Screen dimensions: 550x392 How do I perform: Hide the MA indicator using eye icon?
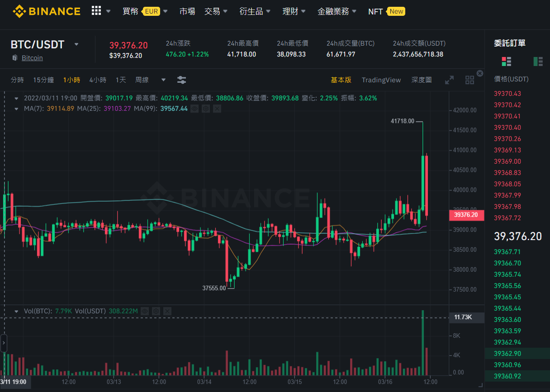pos(194,109)
